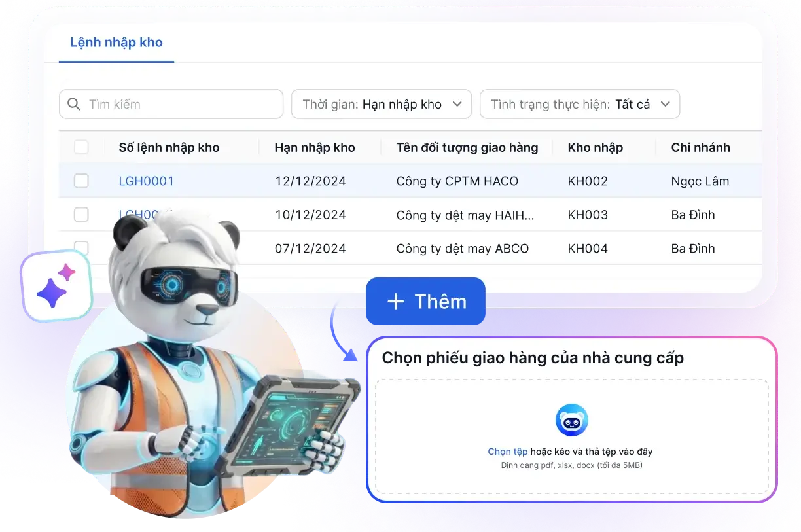Open order link LGH0001
The width and height of the screenshot is (801, 532).
[x=147, y=181]
